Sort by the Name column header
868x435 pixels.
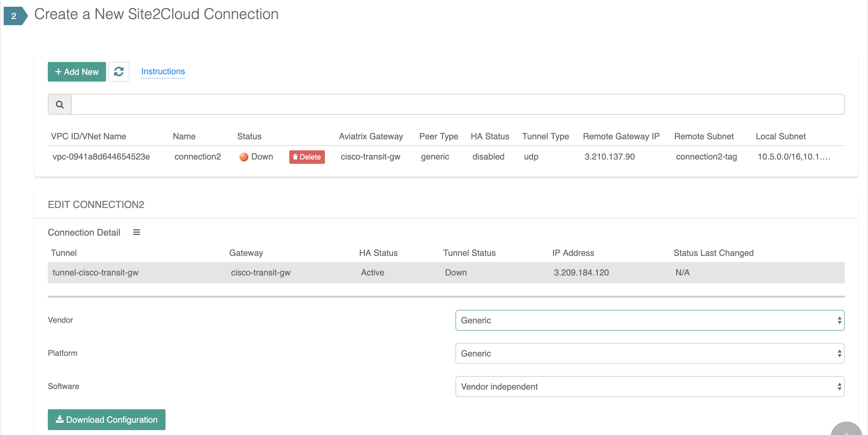pos(184,136)
